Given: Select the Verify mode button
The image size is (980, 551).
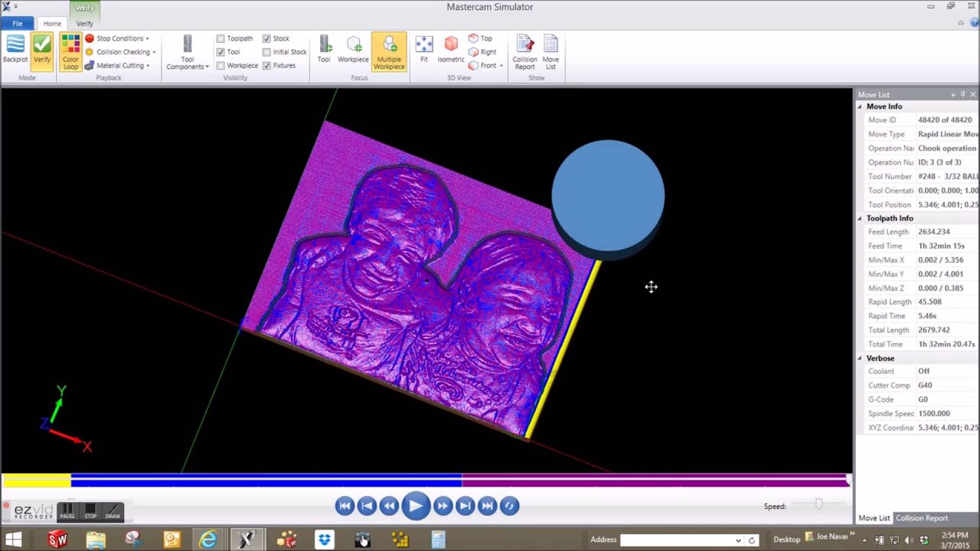Looking at the screenshot, I should tap(42, 50).
